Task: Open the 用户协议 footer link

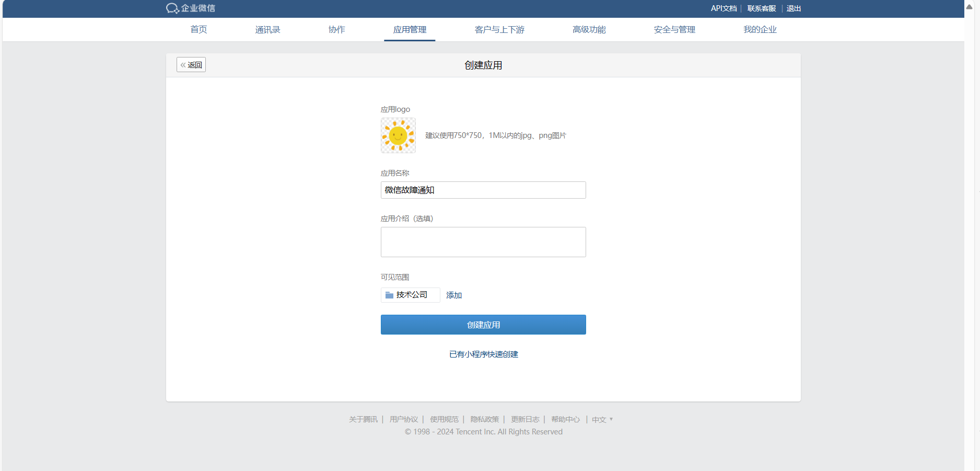Action: pyautogui.click(x=404, y=419)
